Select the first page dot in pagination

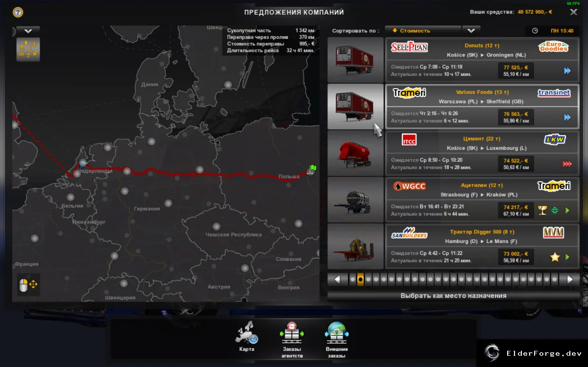tap(353, 280)
